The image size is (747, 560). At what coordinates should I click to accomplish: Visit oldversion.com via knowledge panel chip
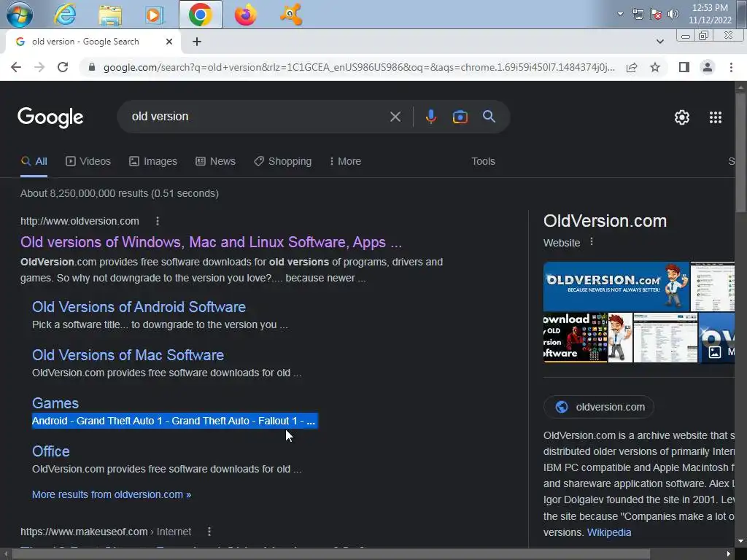[599, 407]
